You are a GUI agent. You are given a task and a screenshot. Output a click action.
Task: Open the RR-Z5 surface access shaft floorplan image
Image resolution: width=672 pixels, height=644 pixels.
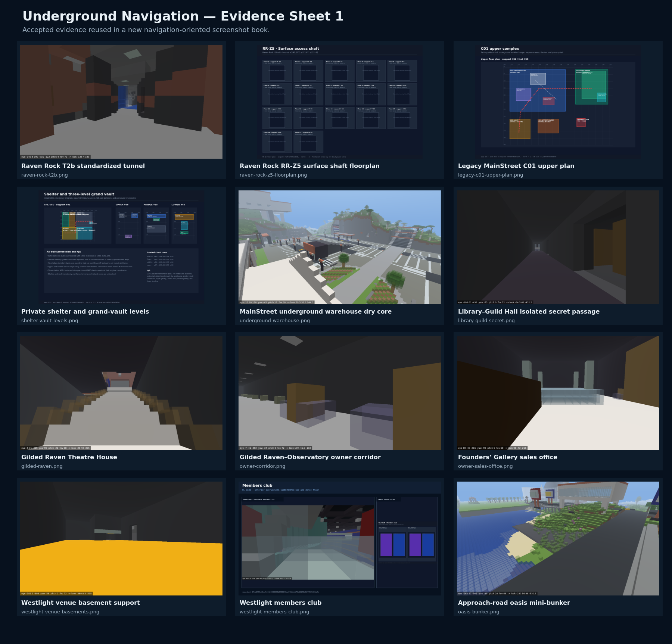[x=340, y=102]
